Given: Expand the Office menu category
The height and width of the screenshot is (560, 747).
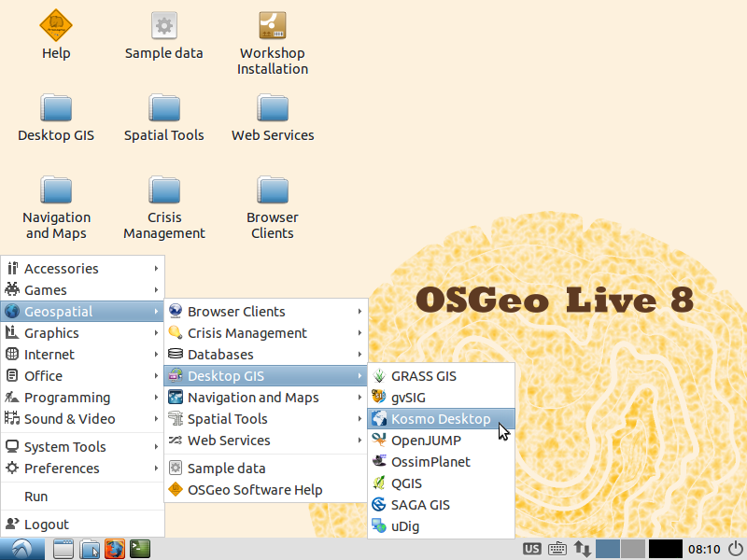Looking at the screenshot, I should (x=82, y=376).
